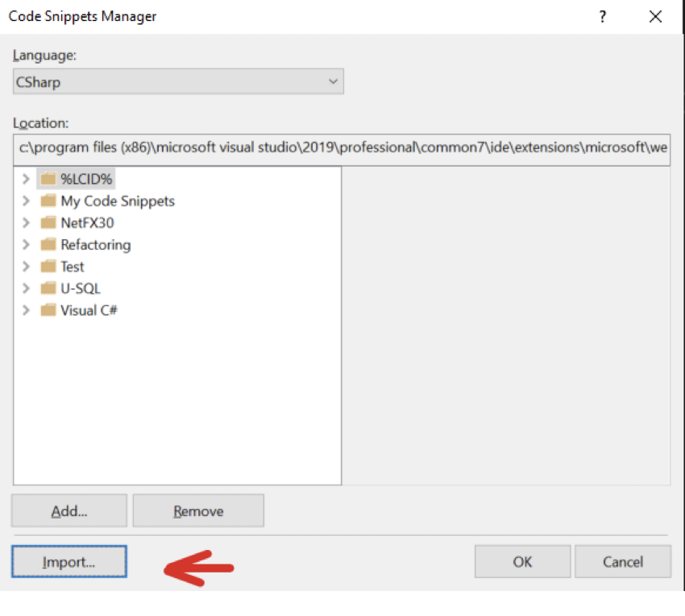The width and height of the screenshot is (685, 616).
Task: Select the U-SQL tree item label
Action: [81, 288]
